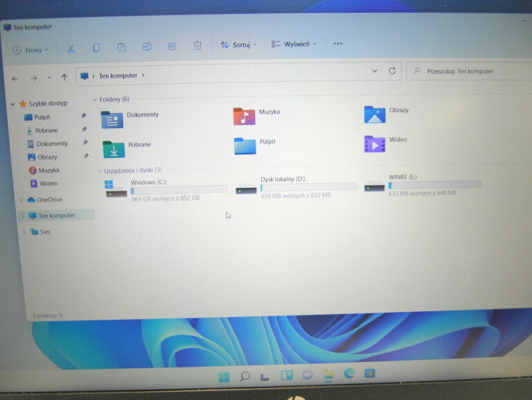Click the WINRE (E:) usage bar
Screen dimensions: 532x400
(x=434, y=184)
